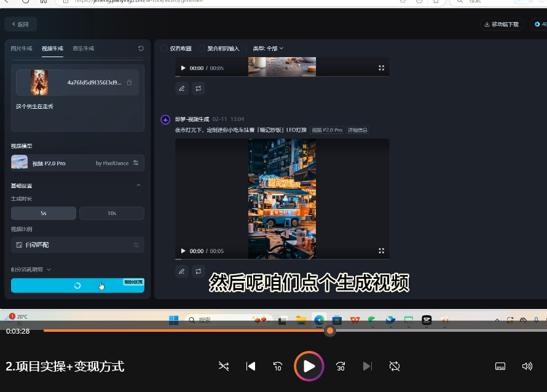Open the 视频 P2.0 Pro model selector
The image size is (547, 392).
click(77, 163)
